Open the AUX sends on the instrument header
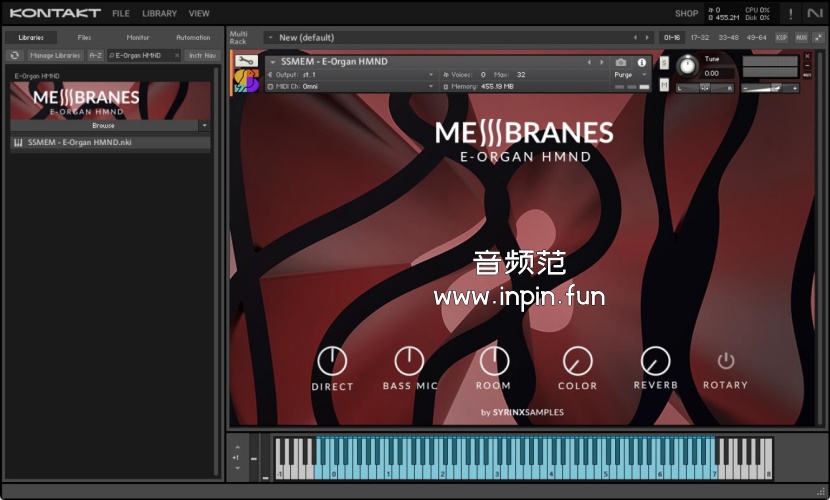Viewport: 830px width, 500px height. [x=807, y=75]
